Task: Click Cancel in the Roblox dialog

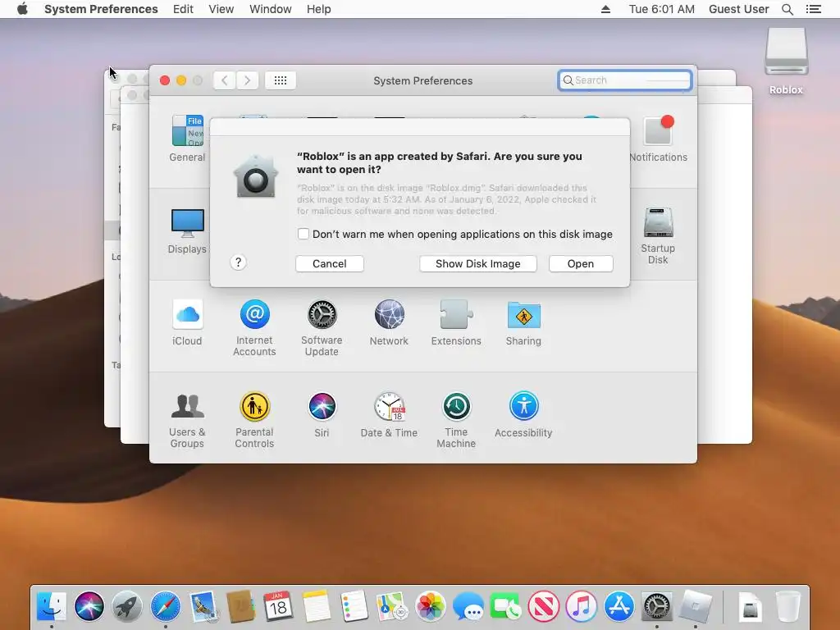Action: 330,263
